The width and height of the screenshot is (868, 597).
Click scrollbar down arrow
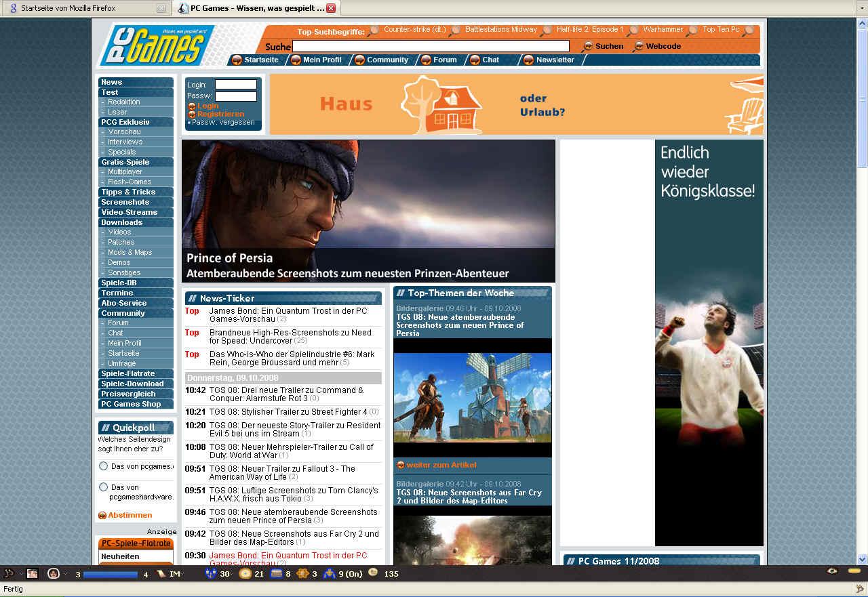(x=863, y=560)
